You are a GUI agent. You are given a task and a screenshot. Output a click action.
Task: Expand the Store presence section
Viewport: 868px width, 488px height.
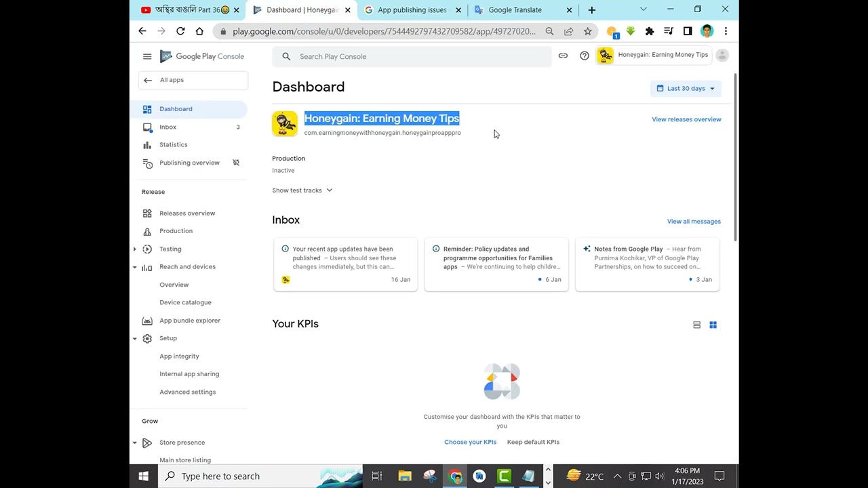(x=134, y=443)
